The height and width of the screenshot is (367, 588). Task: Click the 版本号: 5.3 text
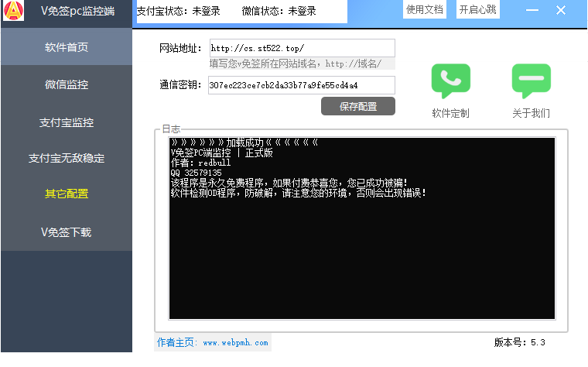[x=519, y=342]
